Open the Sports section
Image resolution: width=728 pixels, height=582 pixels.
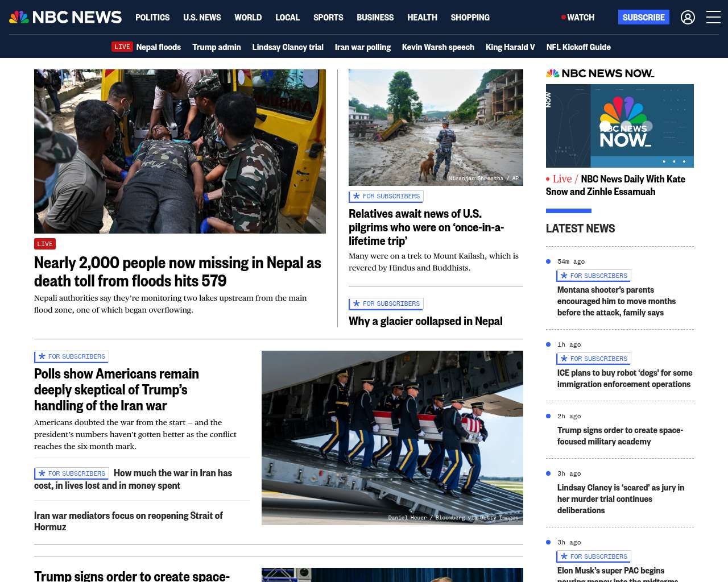[x=328, y=18]
